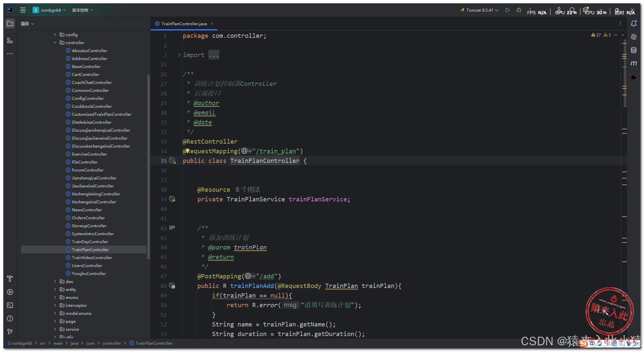Open the Problems tool window icon

point(10,318)
